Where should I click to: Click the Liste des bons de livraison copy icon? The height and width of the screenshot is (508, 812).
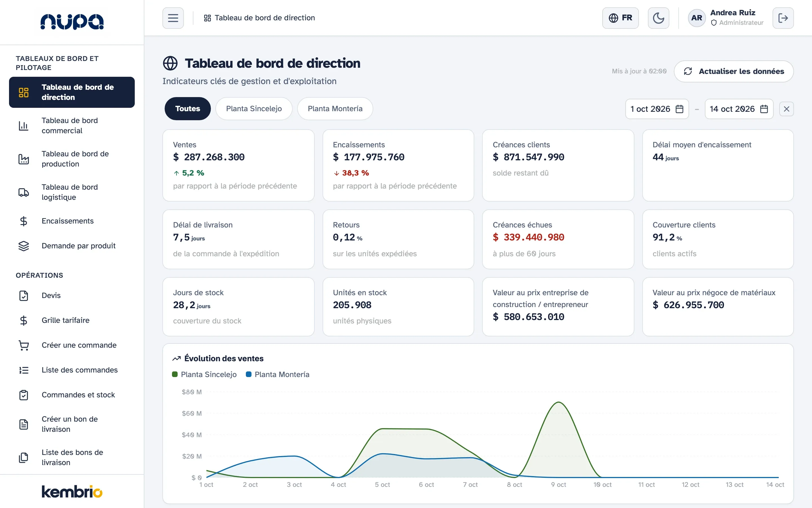pos(23,457)
